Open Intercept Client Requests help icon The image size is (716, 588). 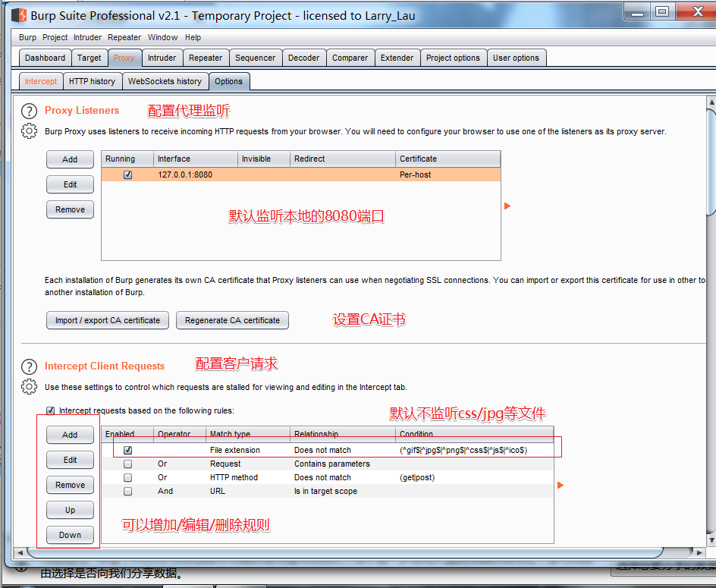pyautogui.click(x=30, y=366)
